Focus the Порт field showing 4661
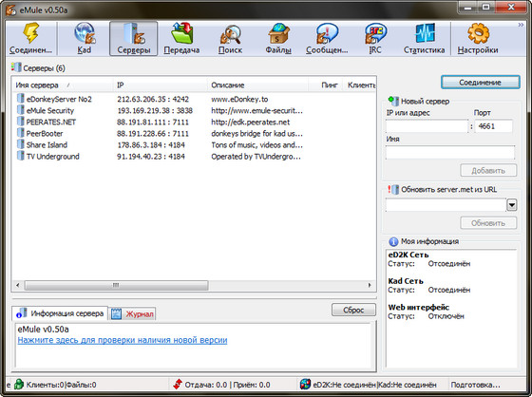Screen dimensions: 532x397 [x=493, y=126]
